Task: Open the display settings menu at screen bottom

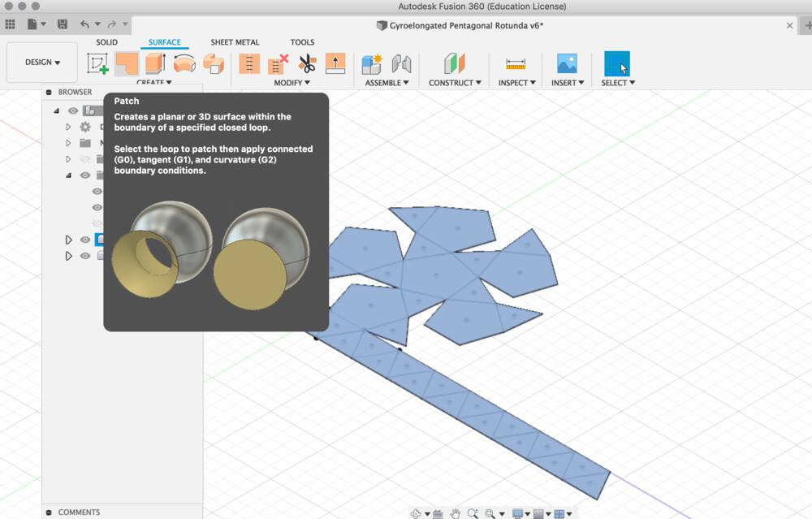Action: [520, 512]
